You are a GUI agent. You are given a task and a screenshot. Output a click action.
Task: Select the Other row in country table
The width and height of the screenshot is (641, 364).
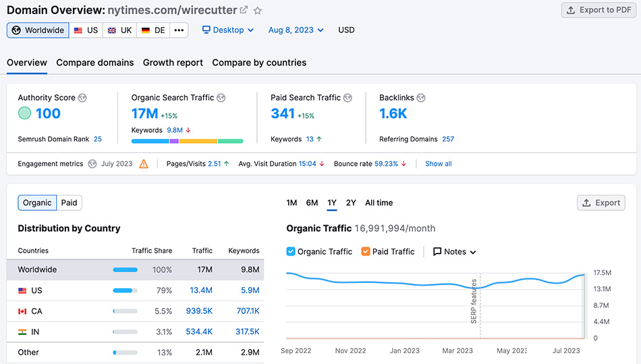(136, 353)
